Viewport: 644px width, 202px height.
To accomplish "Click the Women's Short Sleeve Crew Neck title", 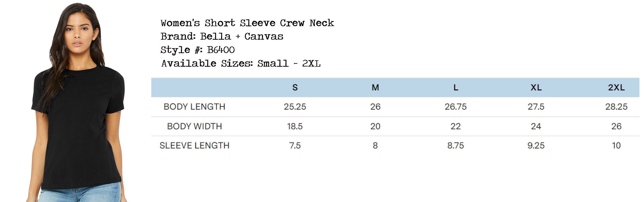I will click(x=247, y=23).
